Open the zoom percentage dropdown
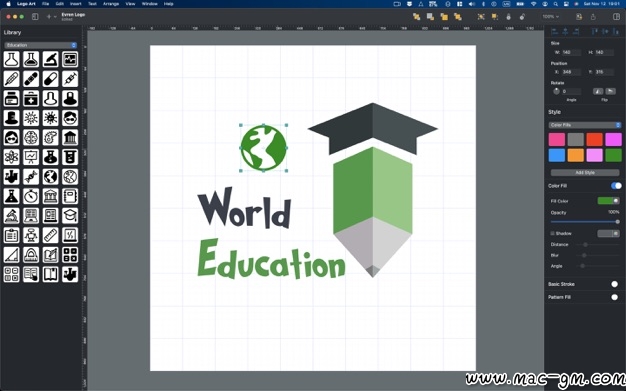This screenshot has height=391, width=626. coord(551,17)
